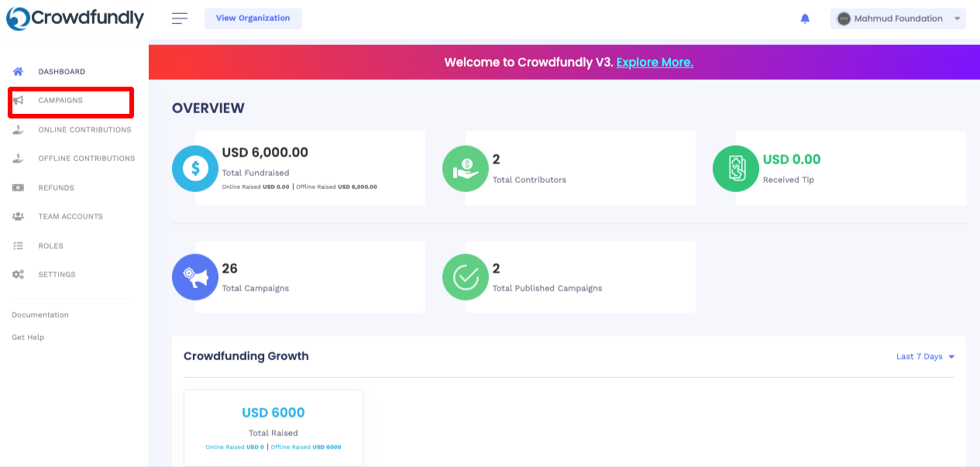Click the Crowdfundly logo
Screen dimensions: 980x467
click(75, 19)
